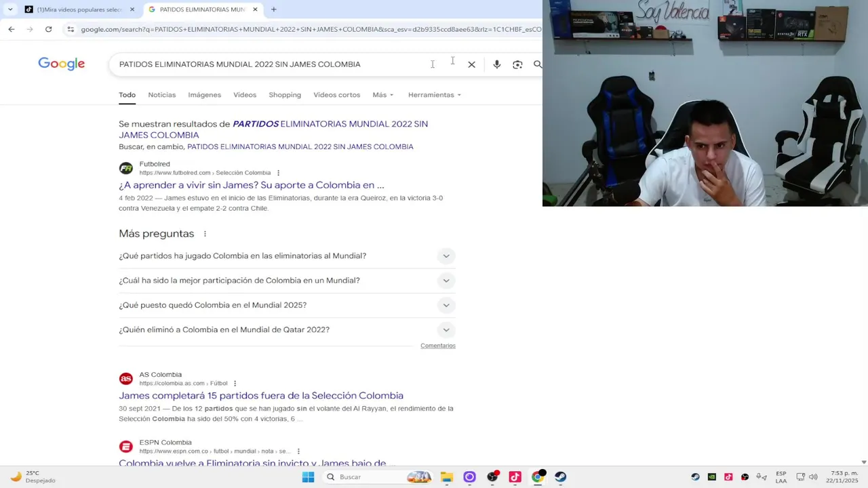This screenshot has height=488, width=868.
Task: Open three-dot menu for Futbolred result
Action: point(278,173)
